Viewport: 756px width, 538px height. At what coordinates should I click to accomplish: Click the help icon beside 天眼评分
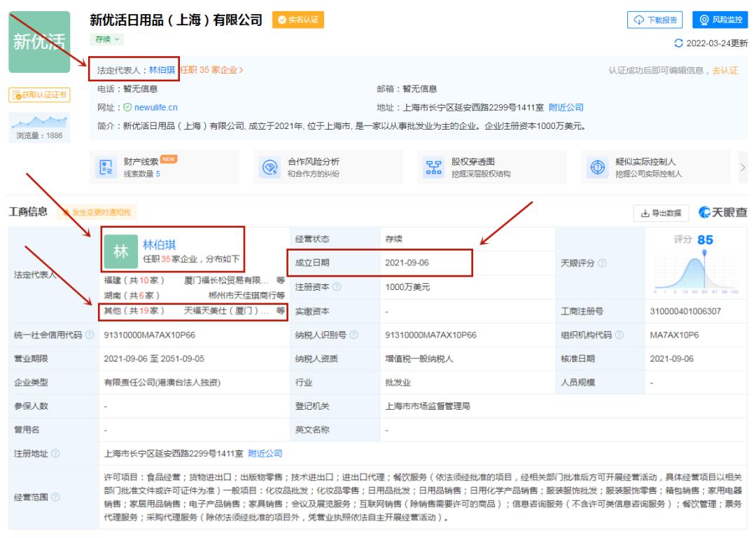[602, 263]
